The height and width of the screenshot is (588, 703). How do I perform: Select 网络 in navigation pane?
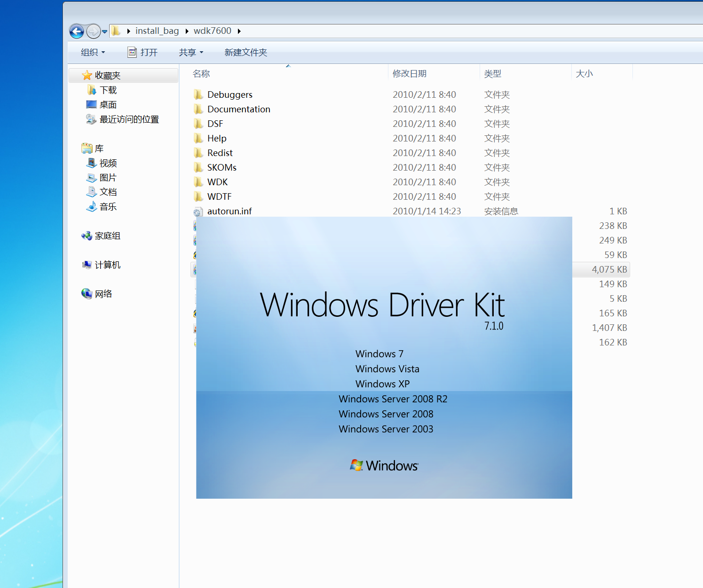[103, 294]
